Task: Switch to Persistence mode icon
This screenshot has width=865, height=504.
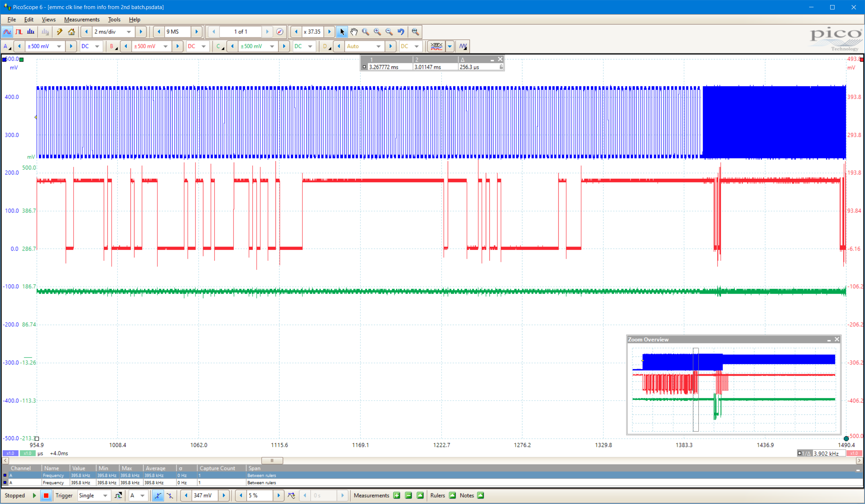Action: point(19,32)
